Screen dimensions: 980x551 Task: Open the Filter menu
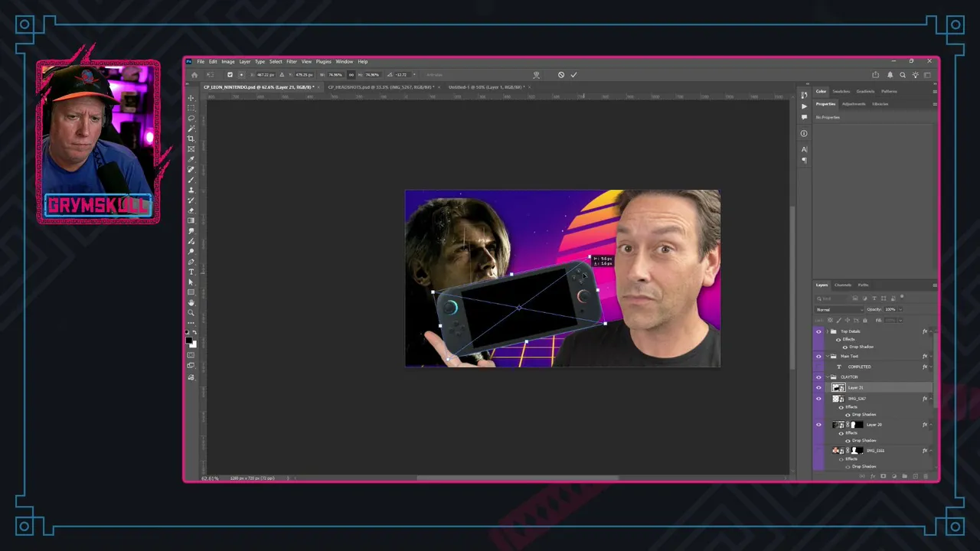coord(292,61)
